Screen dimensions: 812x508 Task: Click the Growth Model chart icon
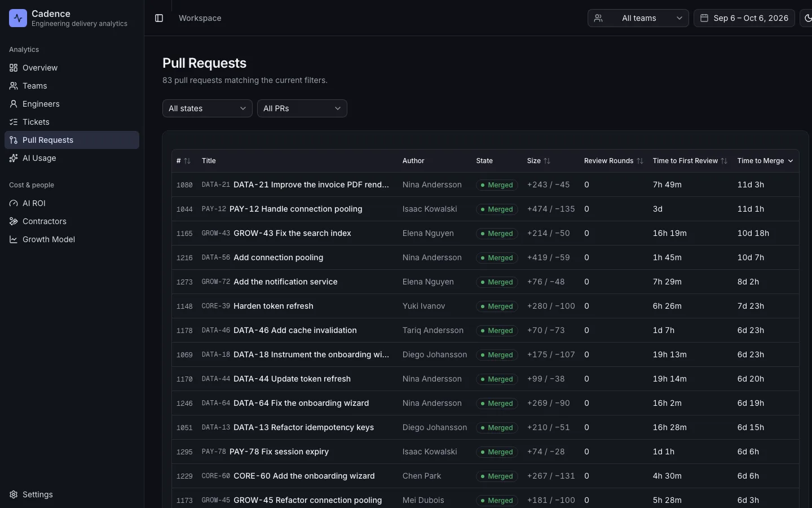point(14,239)
